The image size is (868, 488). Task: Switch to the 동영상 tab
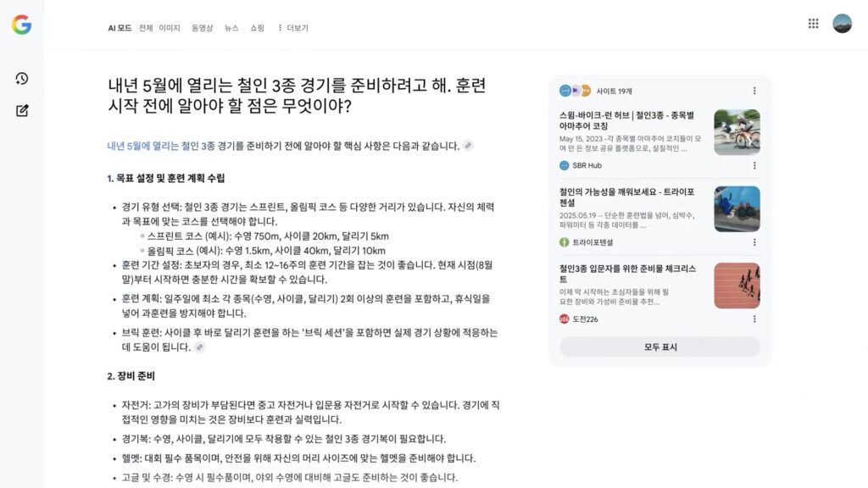(203, 28)
